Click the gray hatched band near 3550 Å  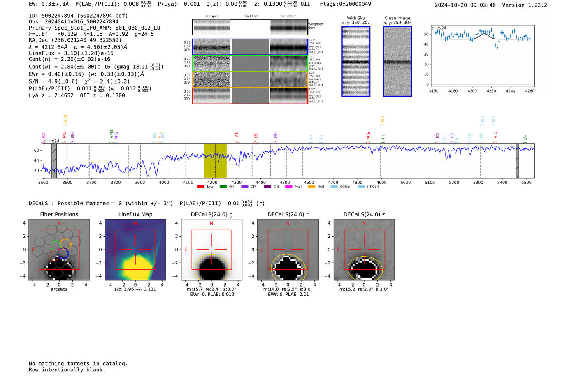point(54,160)
